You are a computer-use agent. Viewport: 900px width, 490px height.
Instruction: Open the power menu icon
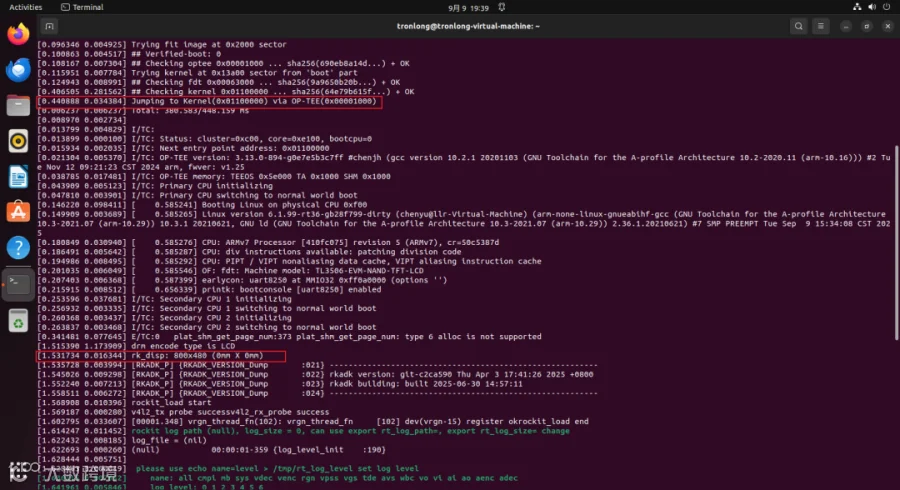(887, 7)
